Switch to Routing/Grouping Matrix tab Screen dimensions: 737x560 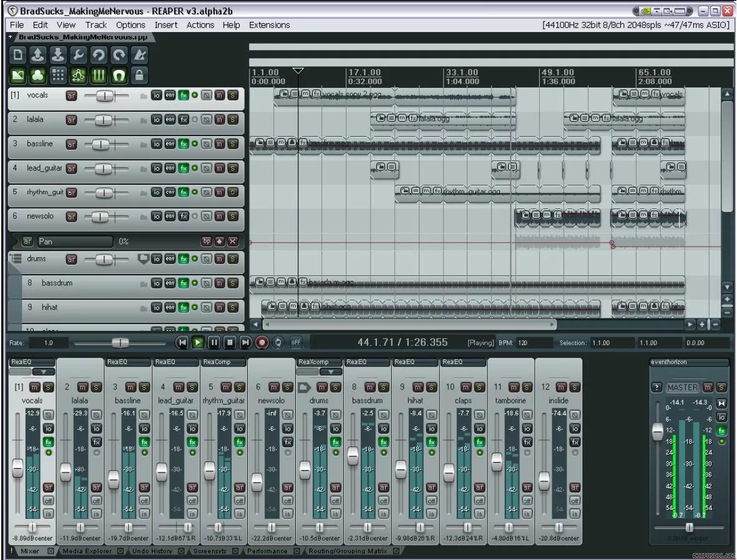point(348,551)
